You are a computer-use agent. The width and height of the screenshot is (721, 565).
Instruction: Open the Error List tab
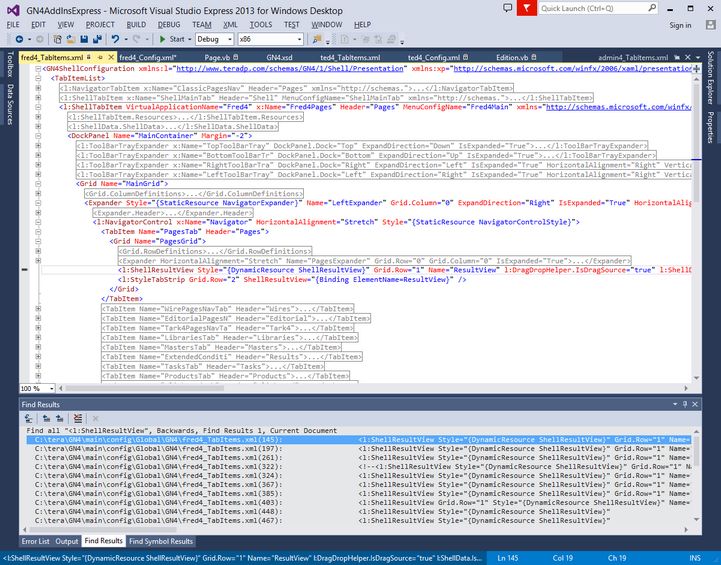click(x=35, y=541)
